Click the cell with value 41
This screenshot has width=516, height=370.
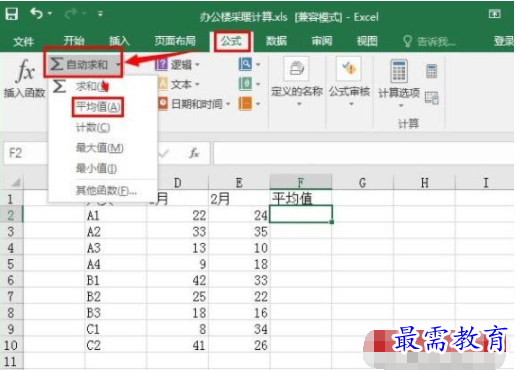click(x=178, y=345)
